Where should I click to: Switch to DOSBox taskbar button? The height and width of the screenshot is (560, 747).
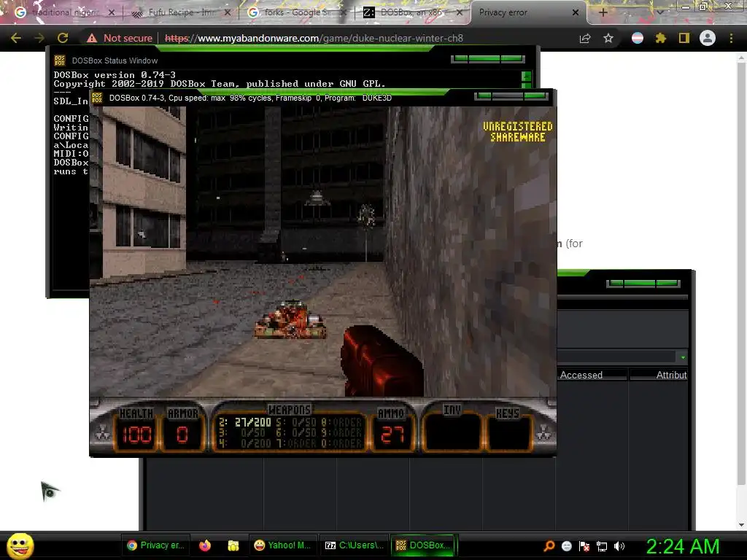point(423,545)
